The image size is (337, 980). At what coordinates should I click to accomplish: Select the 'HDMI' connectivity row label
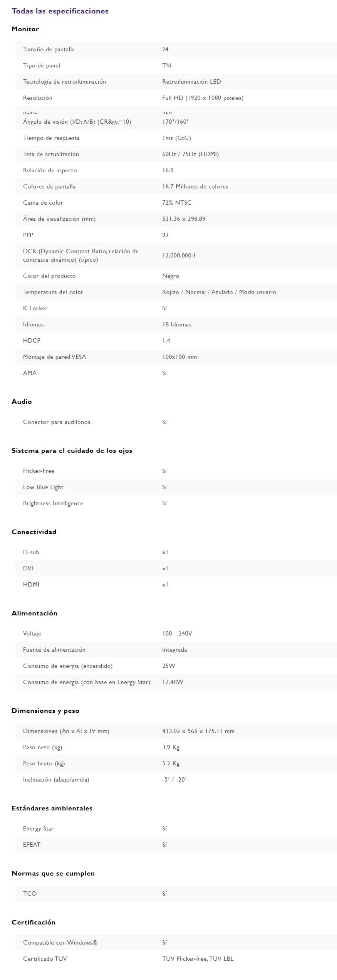[x=31, y=585]
